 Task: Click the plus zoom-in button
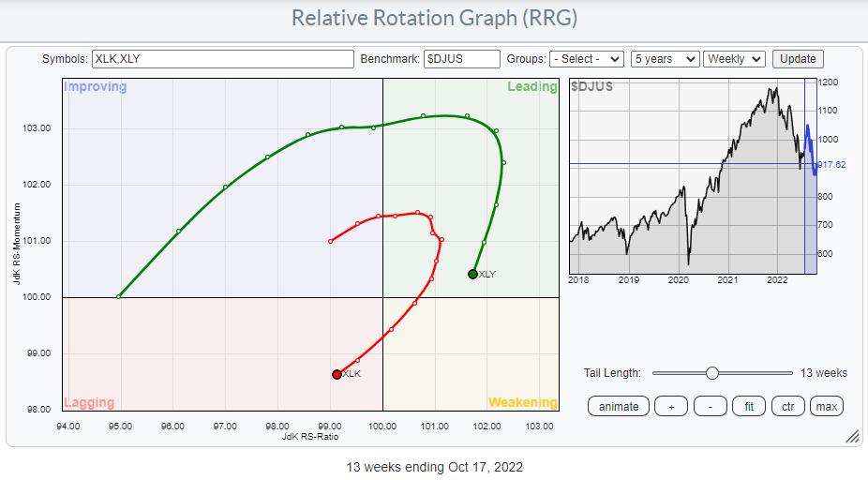point(672,406)
